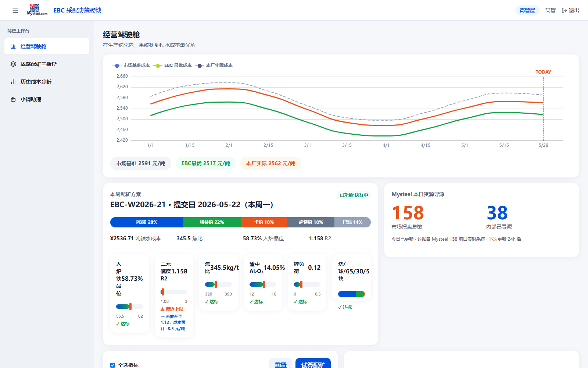Click 达标 under 入炉铁品位 card
This screenshot has width=588, height=368.
click(x=123, y=324)
